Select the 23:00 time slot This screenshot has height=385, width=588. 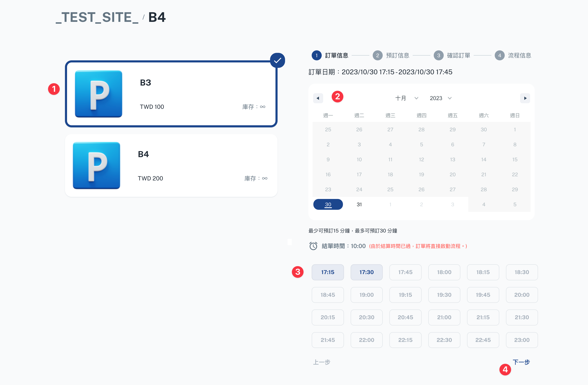click(x=522, y=340)
